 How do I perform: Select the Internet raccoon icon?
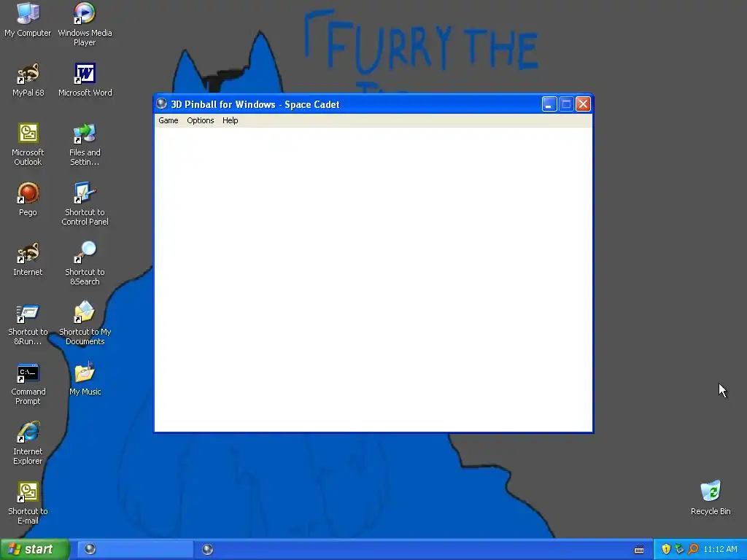[x=28, y=260]
